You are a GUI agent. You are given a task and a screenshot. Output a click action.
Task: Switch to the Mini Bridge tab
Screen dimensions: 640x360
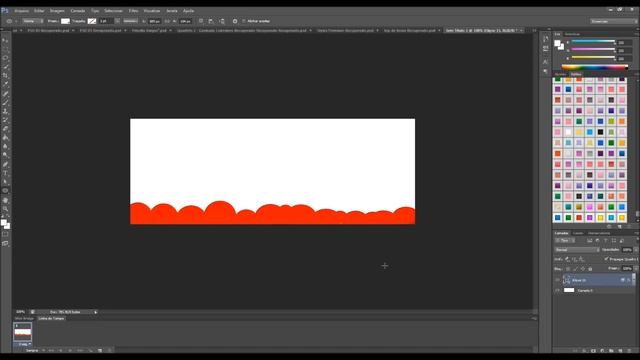[24, 318]
